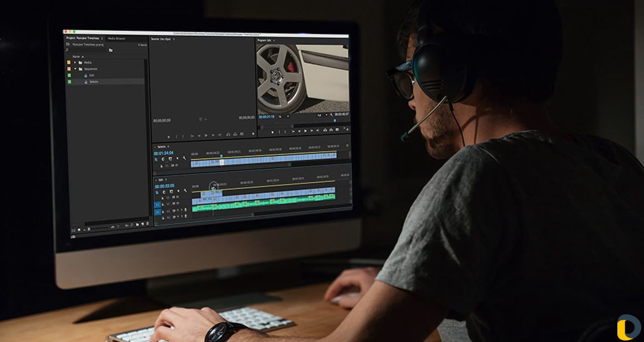644x342 pixels.
Task: Click Play in the Program monitor
Action: tap(305, 131)
